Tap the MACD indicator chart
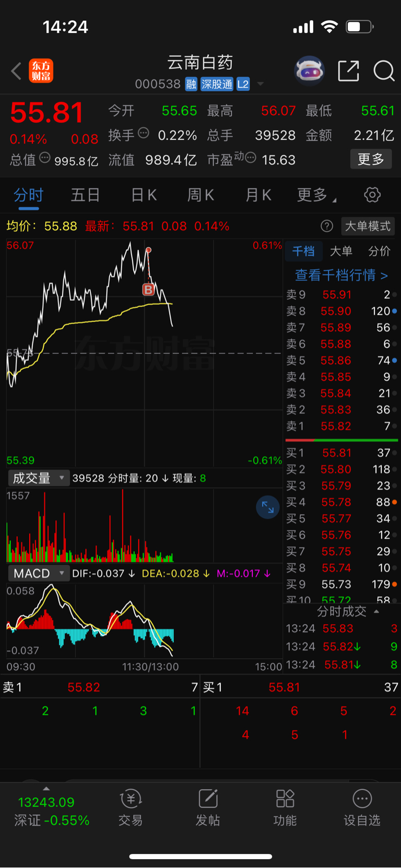The image size is (401, 868). (145, 621)
